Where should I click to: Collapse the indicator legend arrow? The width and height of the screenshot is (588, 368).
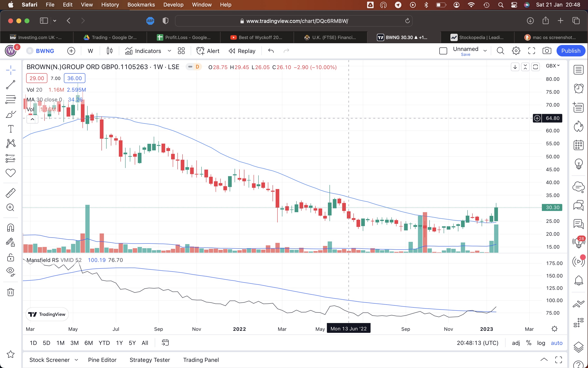tap(32, 119)
